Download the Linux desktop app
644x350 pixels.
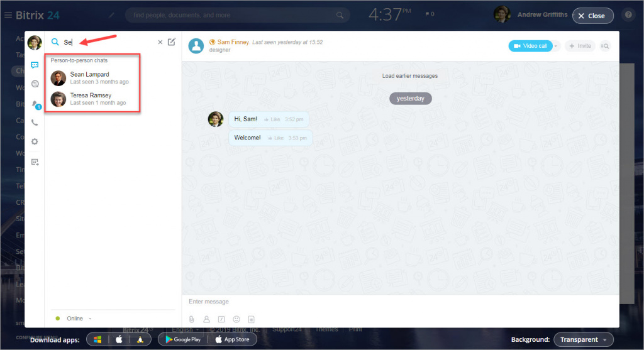140,339
